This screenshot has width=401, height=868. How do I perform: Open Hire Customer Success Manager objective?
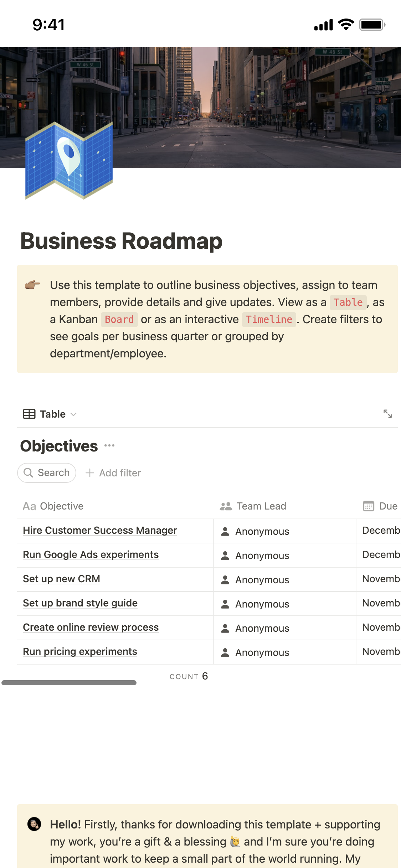(x=100, y=531)
